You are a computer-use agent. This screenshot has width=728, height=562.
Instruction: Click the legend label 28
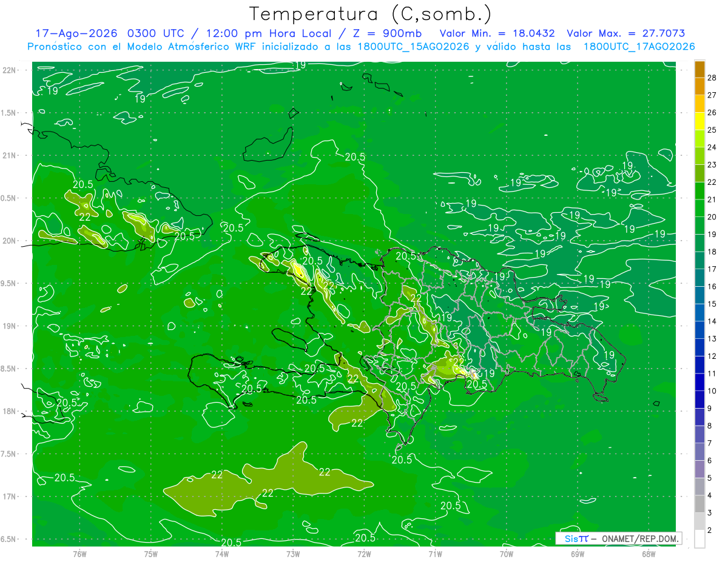click(712, 77)
